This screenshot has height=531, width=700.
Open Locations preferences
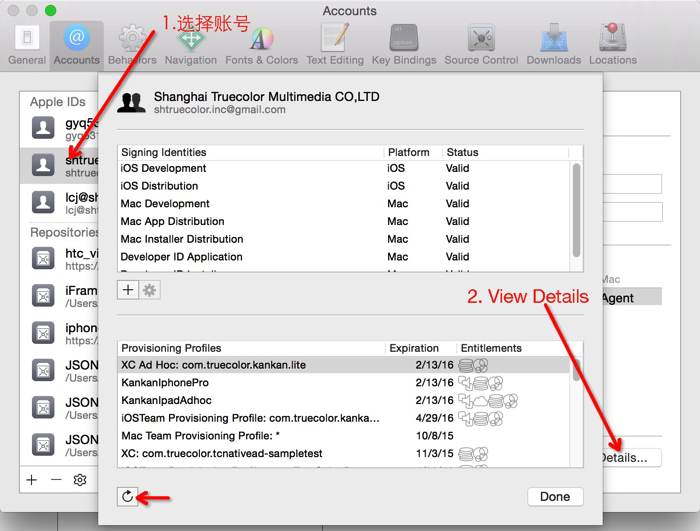[613, 45]
